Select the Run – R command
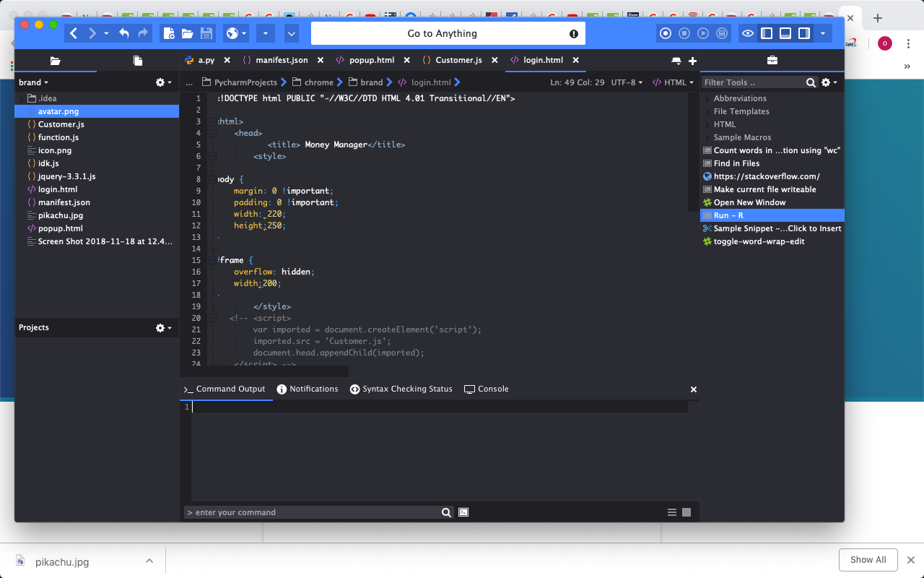This screenshot has width=924, height=578. tap(772, 215)
